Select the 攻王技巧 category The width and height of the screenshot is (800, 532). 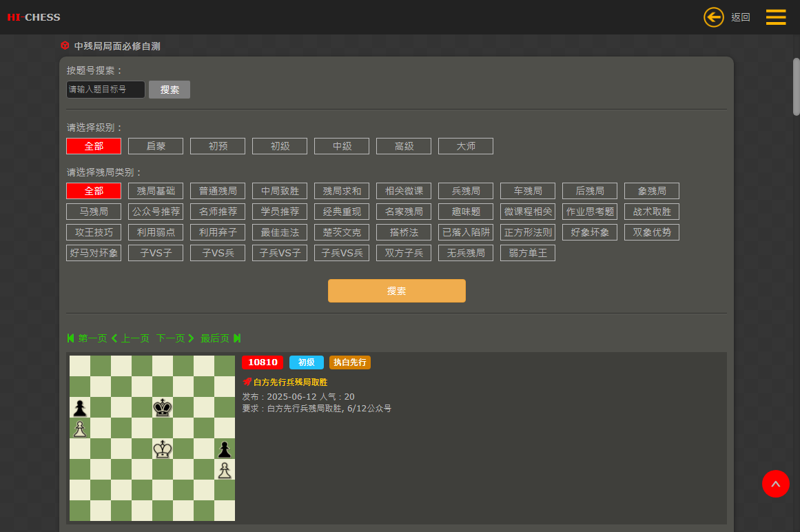click(94, 232)
